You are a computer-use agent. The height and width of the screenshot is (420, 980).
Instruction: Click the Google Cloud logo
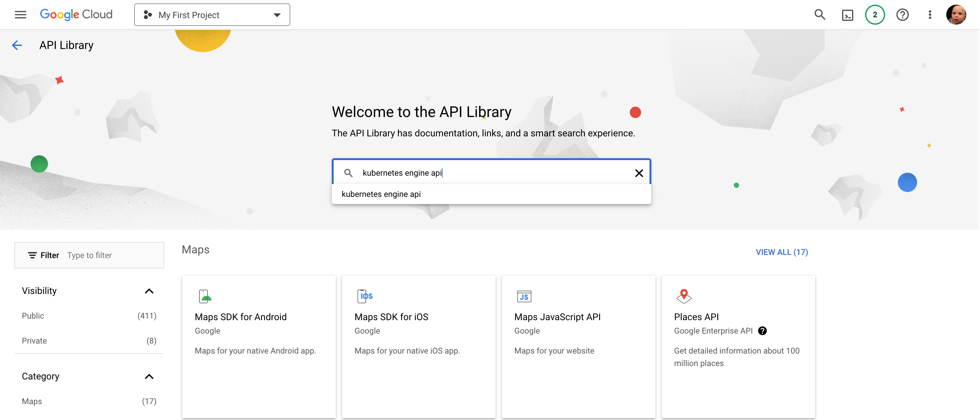(x=76, y=14)
